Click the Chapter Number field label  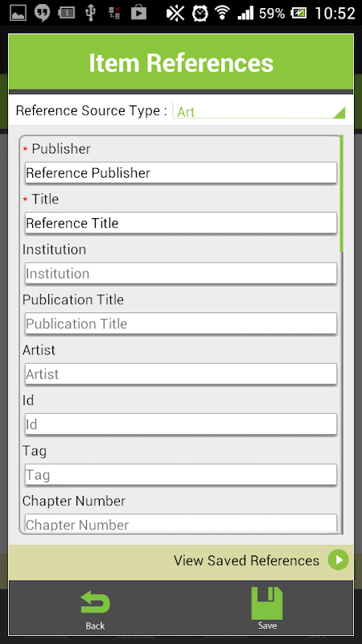click(74, 501)
